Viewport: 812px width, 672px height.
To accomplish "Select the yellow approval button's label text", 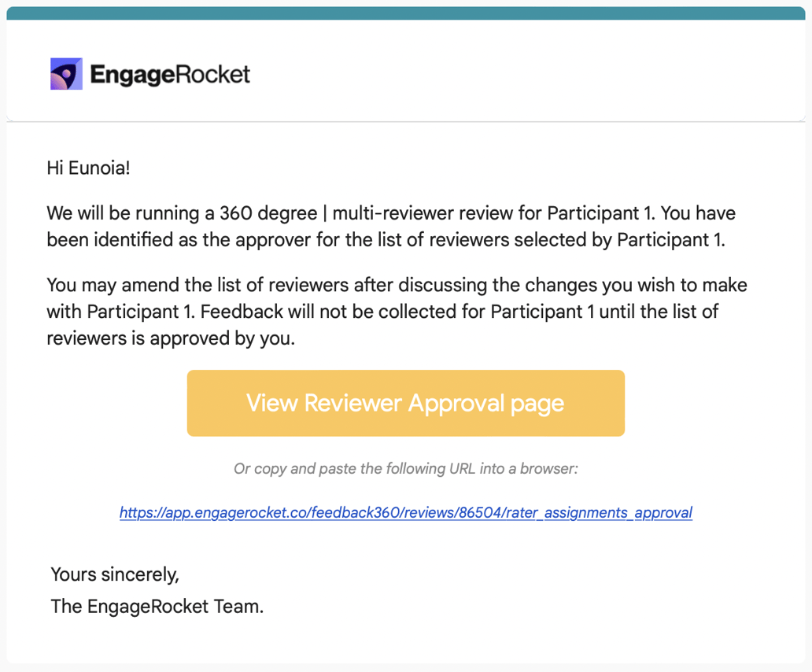I will (x=405, y=403).
